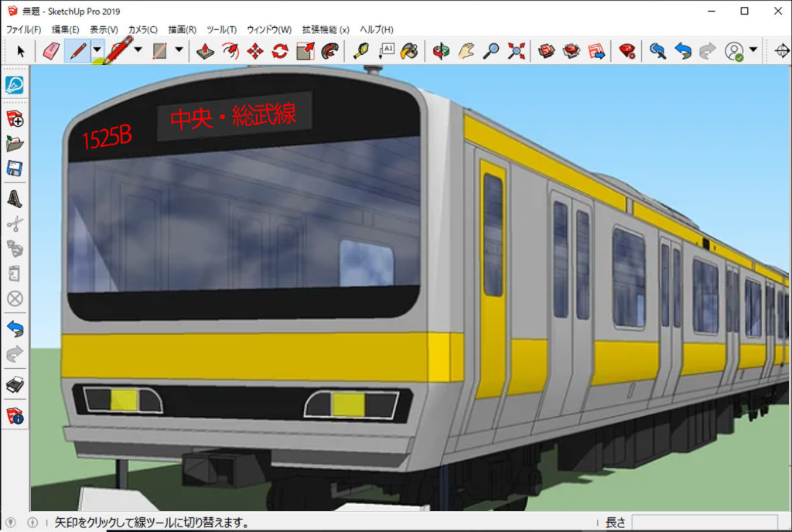The image size is (792, 532).
Task: Open the ウィンドウ(W) menu
Action: click(269, 30)
